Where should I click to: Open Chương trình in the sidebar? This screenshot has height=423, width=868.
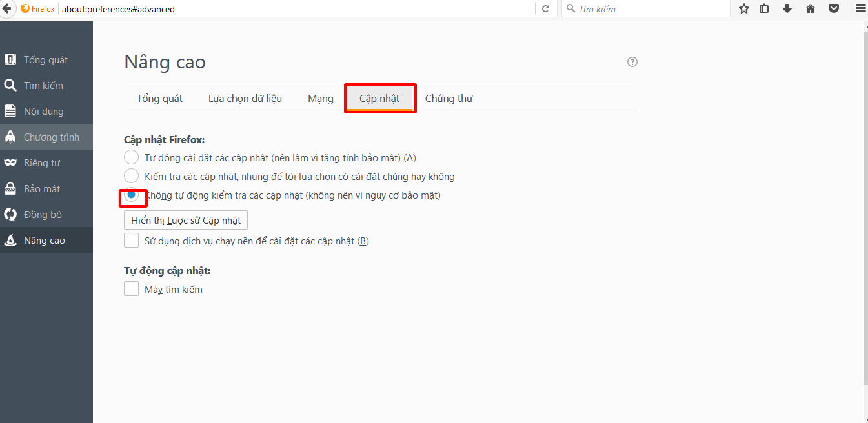46,137
